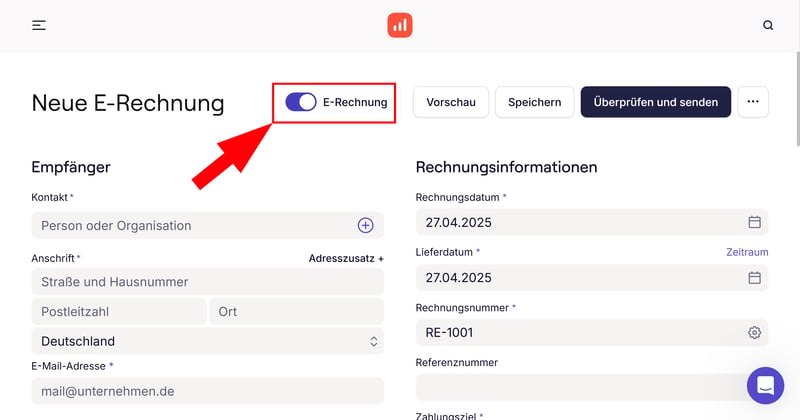Click the Vorschau button
Screen dimensions: 800x420
[451, 102]
